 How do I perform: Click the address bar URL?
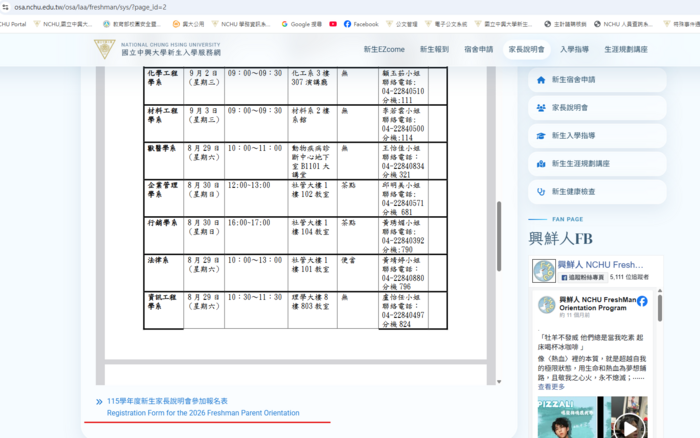coord(90,7)
